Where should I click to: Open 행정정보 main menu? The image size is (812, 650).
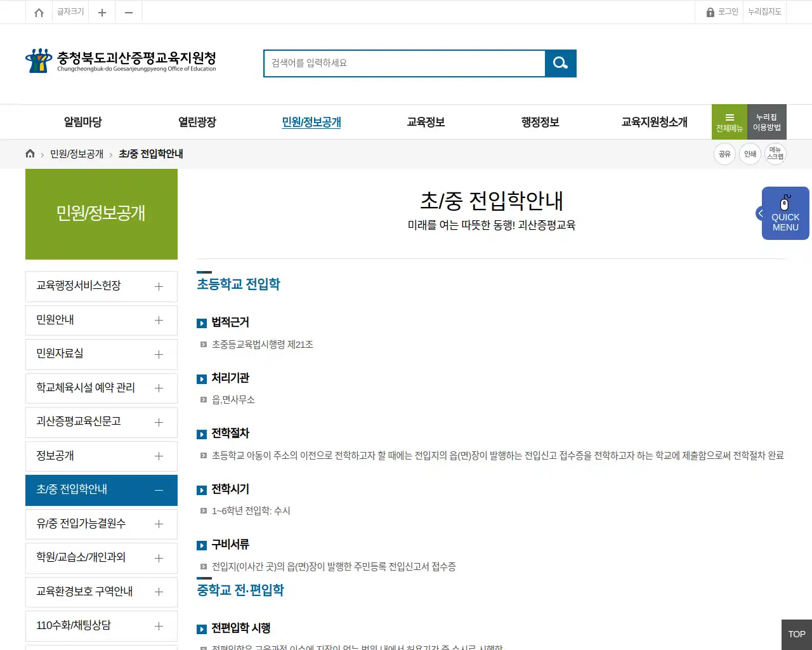point(540,122)
